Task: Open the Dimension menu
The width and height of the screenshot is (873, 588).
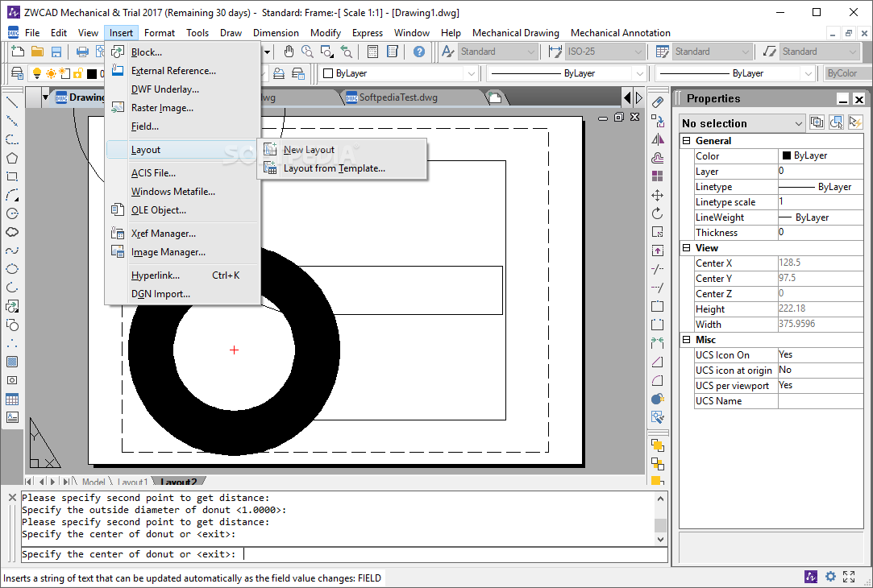Action: [276, 33]
